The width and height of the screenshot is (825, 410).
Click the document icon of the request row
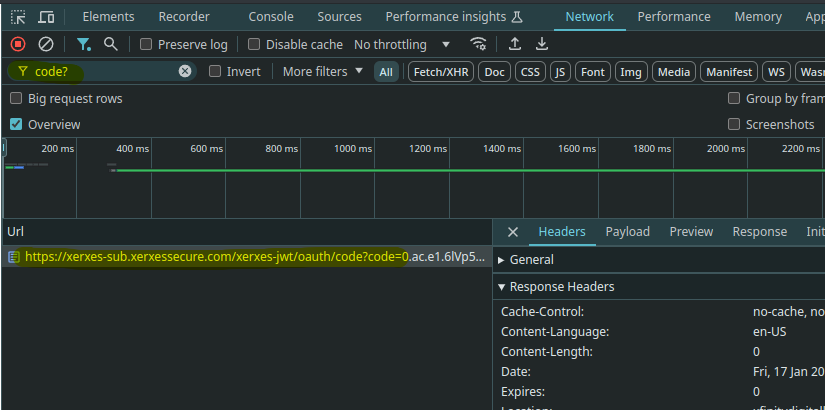[15, 257]
